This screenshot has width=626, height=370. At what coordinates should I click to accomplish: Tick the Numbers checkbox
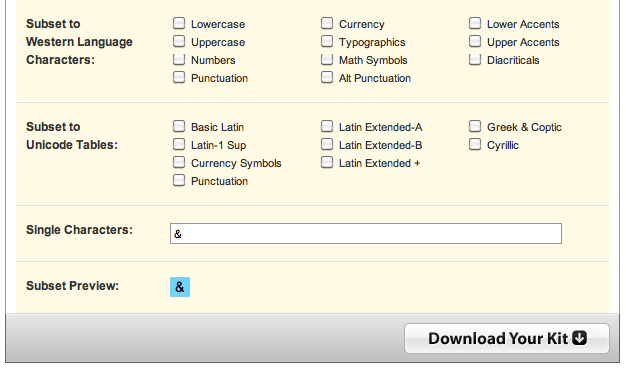[179, 59]
